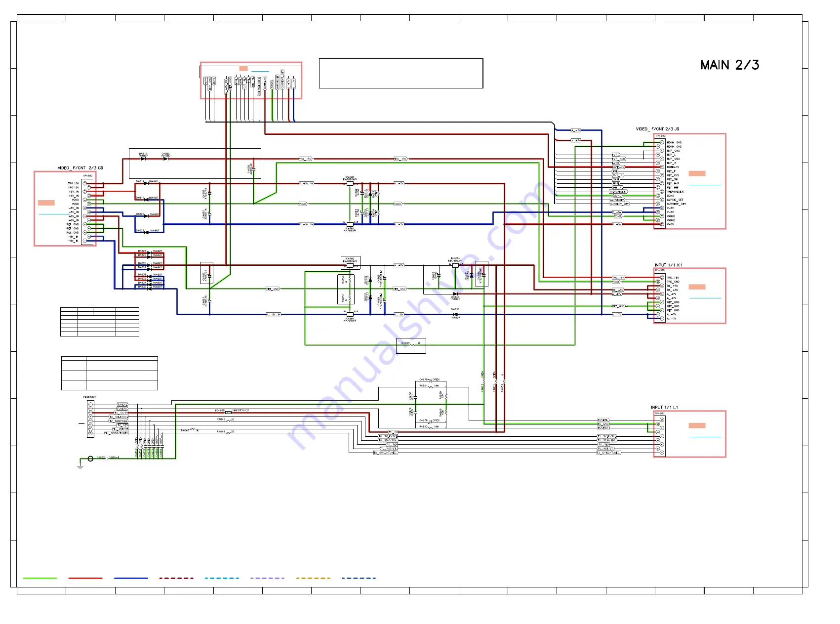Select the IC4804 regulator symbol

tap(350, 314)
